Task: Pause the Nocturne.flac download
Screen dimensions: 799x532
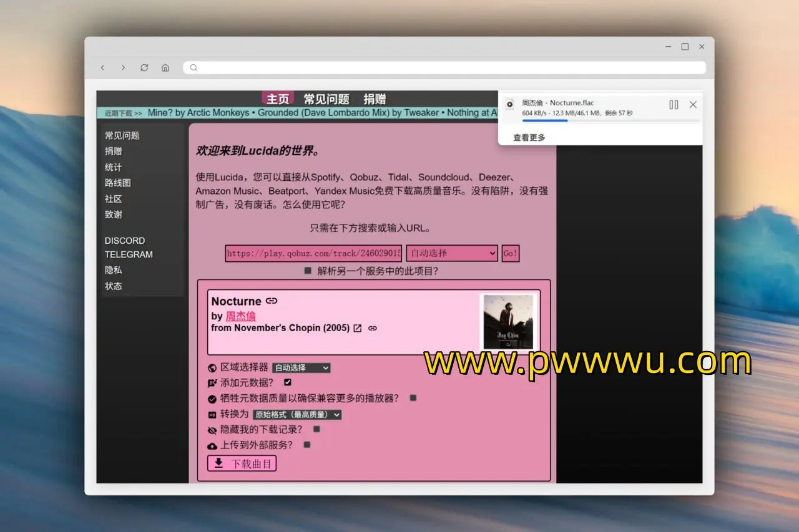Action: tap(674, 105)
